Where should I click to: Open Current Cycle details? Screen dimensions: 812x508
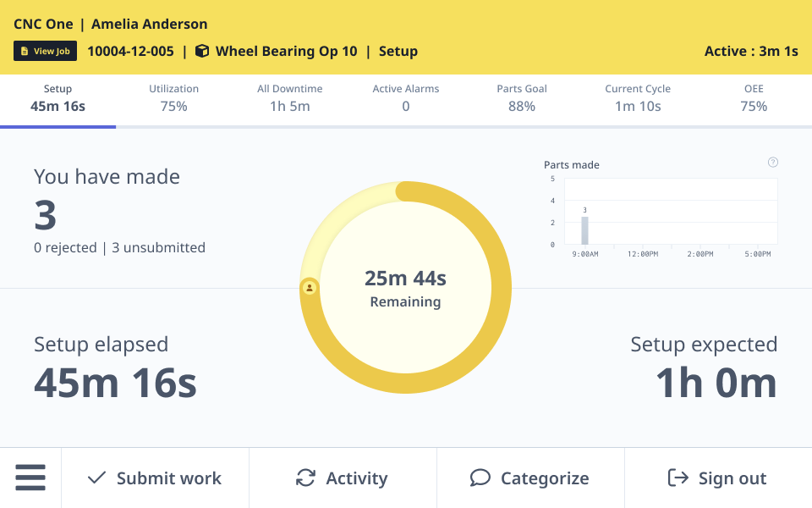[x=637, y=97]
